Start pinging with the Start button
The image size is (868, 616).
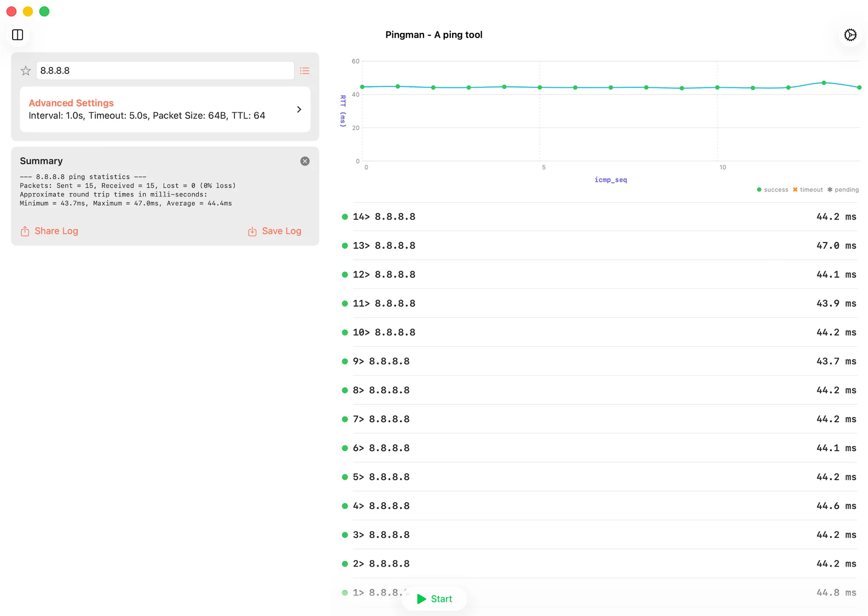[x=434, y=599]
